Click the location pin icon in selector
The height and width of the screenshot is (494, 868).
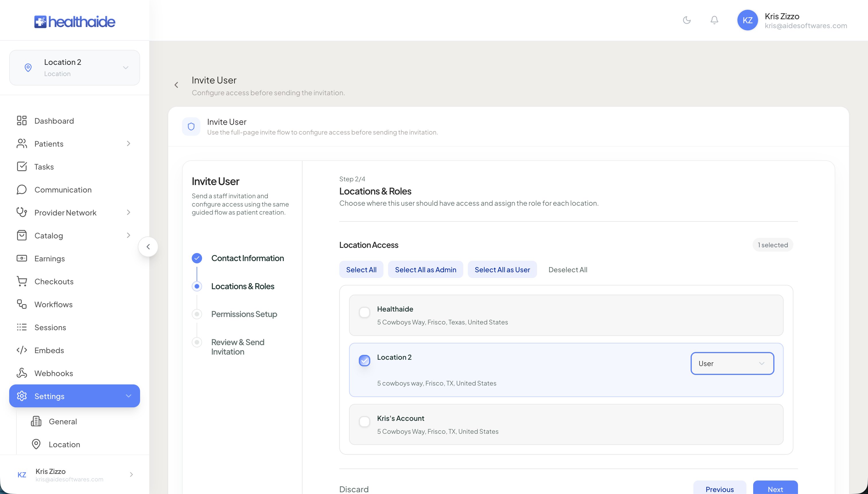point(28,67)
